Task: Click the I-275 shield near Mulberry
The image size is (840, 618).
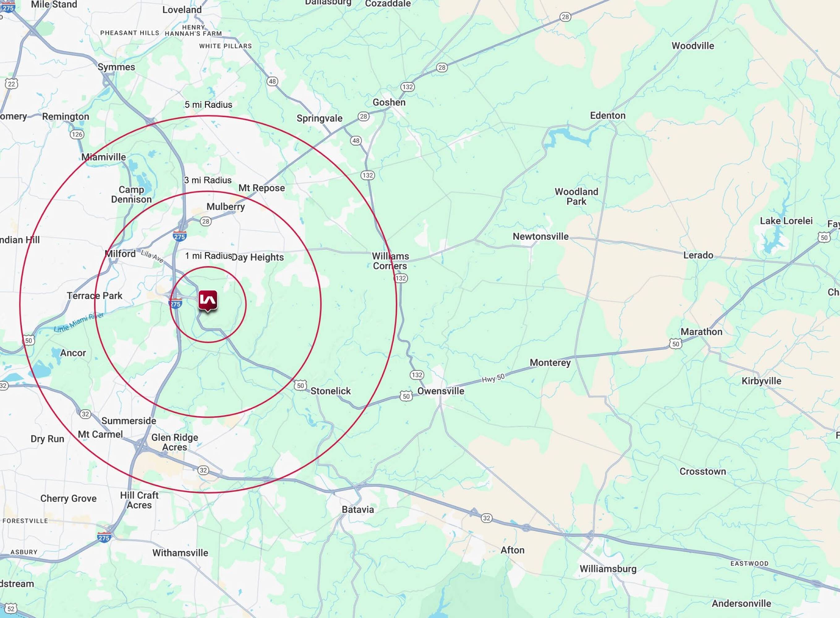Action: click(180, 236)
